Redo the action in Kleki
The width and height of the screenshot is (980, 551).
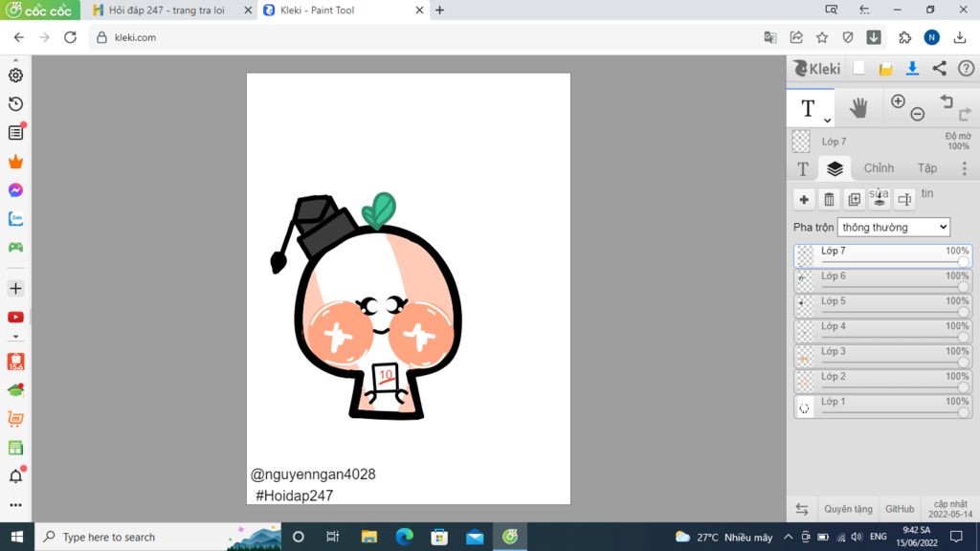pyautogui.click(x=965, y=114)
